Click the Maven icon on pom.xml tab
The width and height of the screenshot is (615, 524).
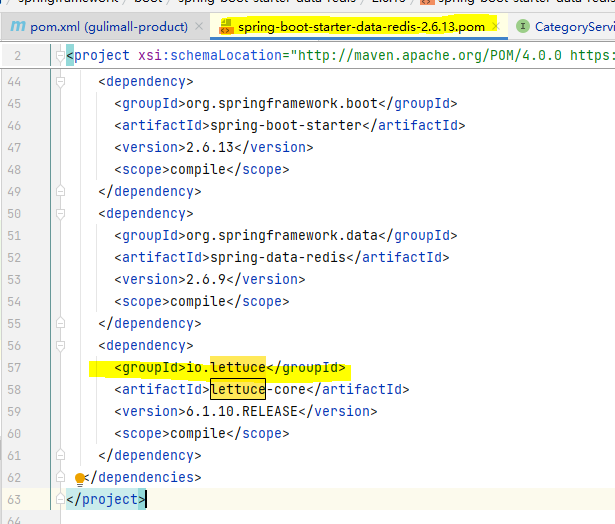[18, 26]
